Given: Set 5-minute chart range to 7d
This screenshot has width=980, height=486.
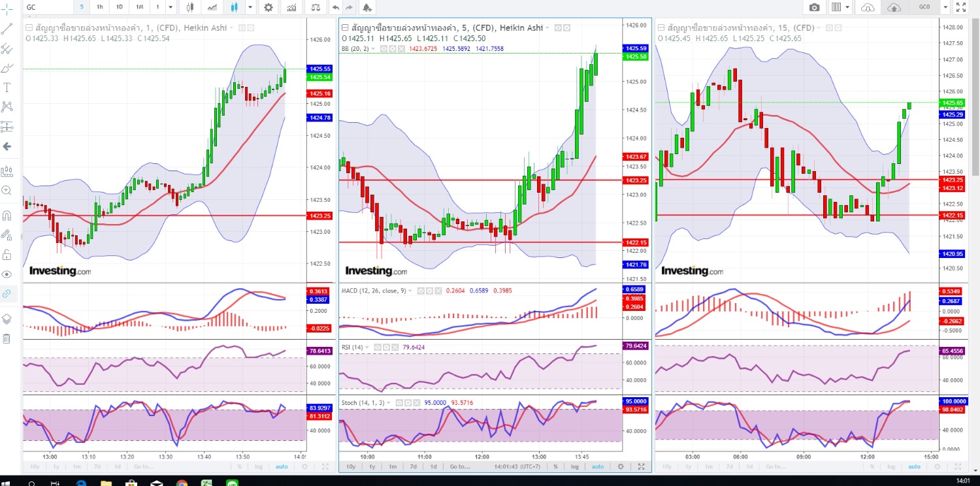Looking at the screenshot, I should click(413, 466).
